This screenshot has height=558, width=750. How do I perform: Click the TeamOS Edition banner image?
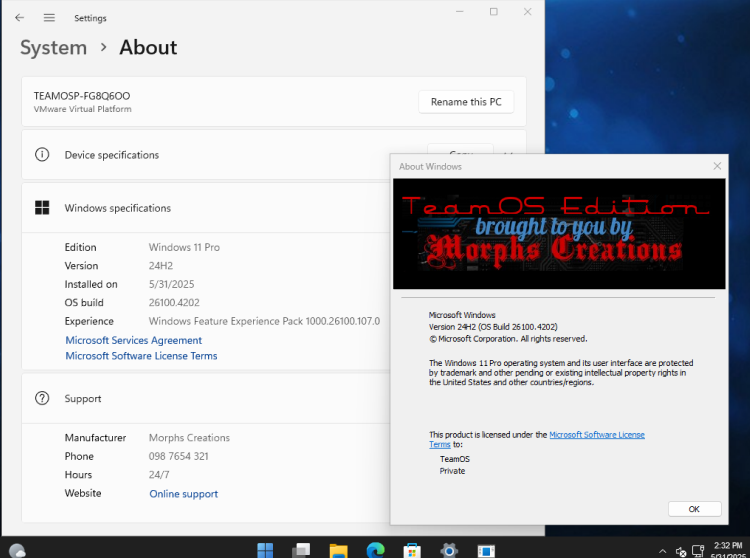tap(559, 234)
